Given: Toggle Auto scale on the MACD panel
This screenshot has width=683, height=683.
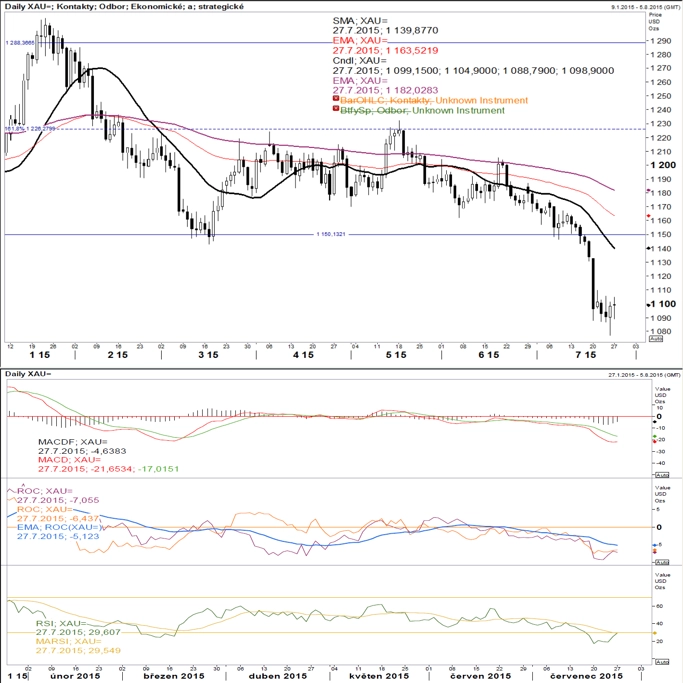Looking at the screenshot, I should pyautogui.click(x=662, y=475).
